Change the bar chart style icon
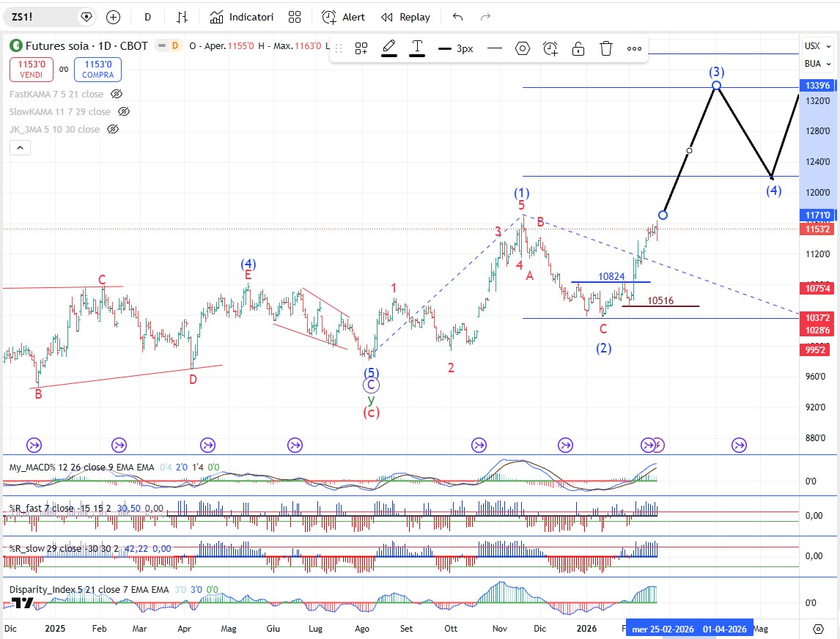This screenshot has width=840, height=639. pos(183,17)
